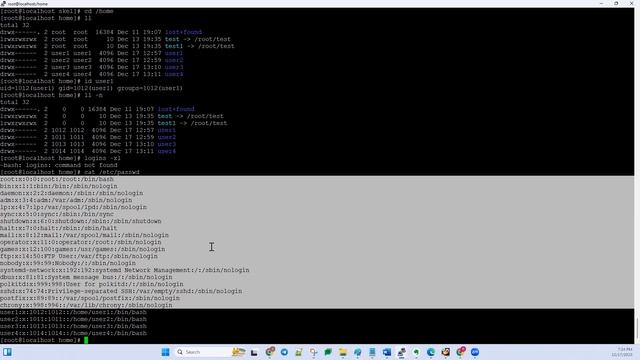Open the round blue app icon beside Chrome
The image size is (640, 360).
pos(284,352)
